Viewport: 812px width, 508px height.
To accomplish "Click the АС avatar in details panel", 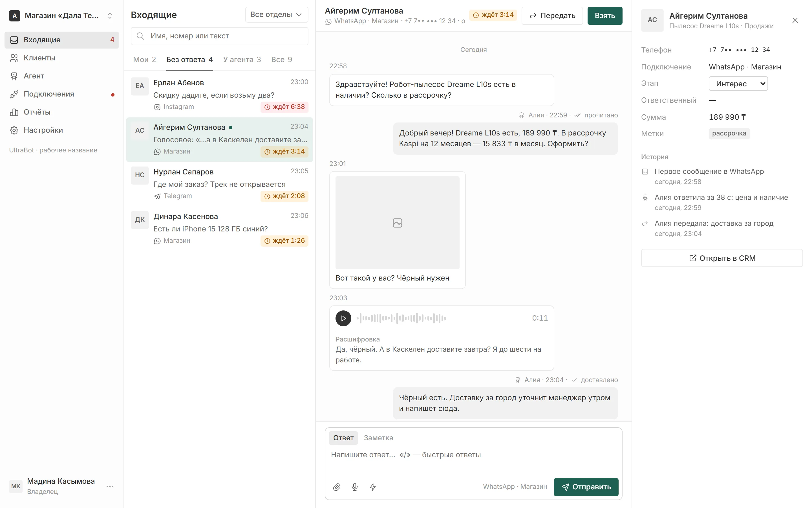I will click(652, 20).
